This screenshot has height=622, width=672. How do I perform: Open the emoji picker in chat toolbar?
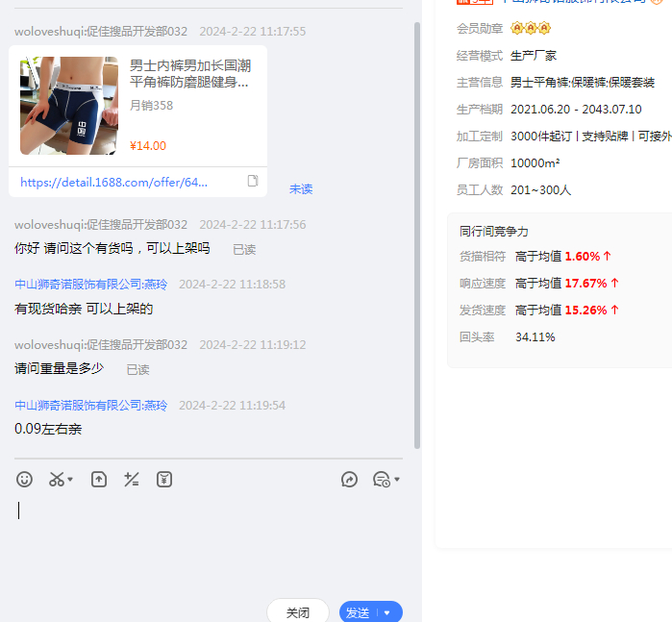[25, 479]
